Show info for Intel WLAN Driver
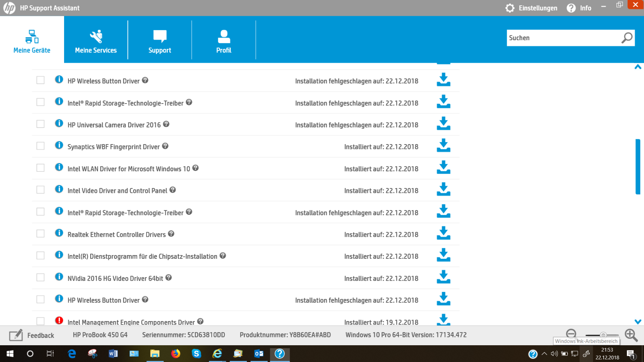 point(59,167)
